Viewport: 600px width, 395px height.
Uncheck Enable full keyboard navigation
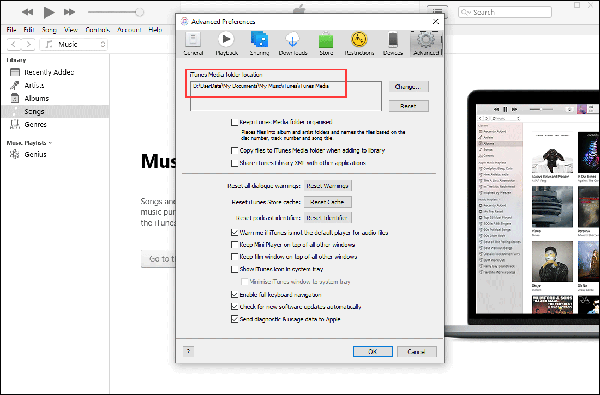234,295
